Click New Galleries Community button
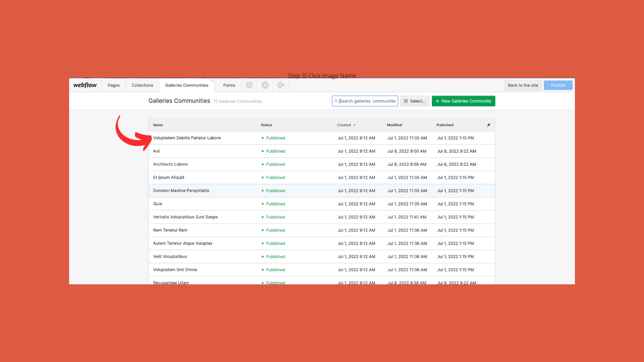This screenshot has width=644, height=362. point(463,101)
